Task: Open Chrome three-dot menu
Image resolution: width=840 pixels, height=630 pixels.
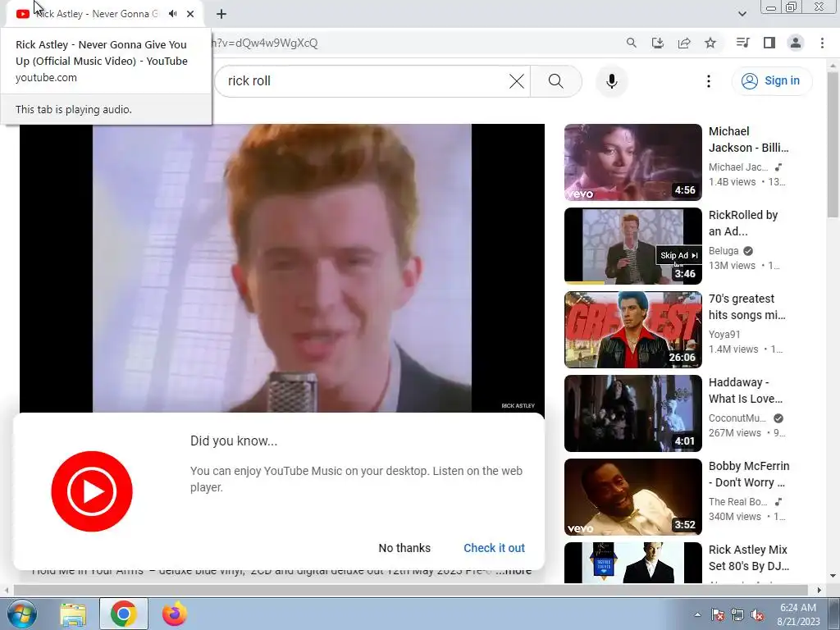Action: point(822,43)
